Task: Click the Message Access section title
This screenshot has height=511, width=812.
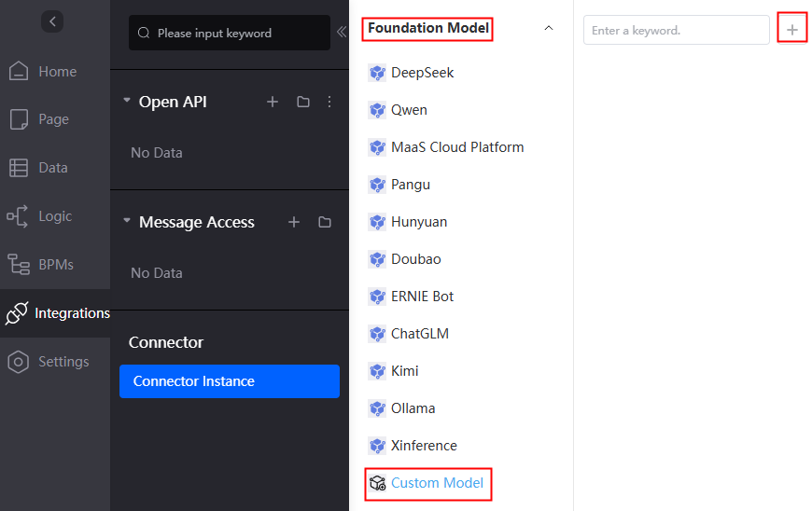Action: [x=197, y=222]
